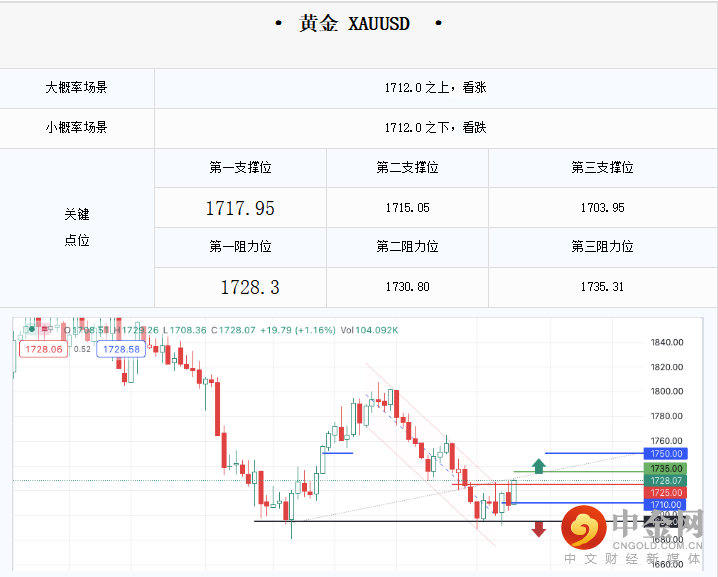Click the red down arrow on chart
The height and width of the screenshot is (577, 718).
(538, 529)
